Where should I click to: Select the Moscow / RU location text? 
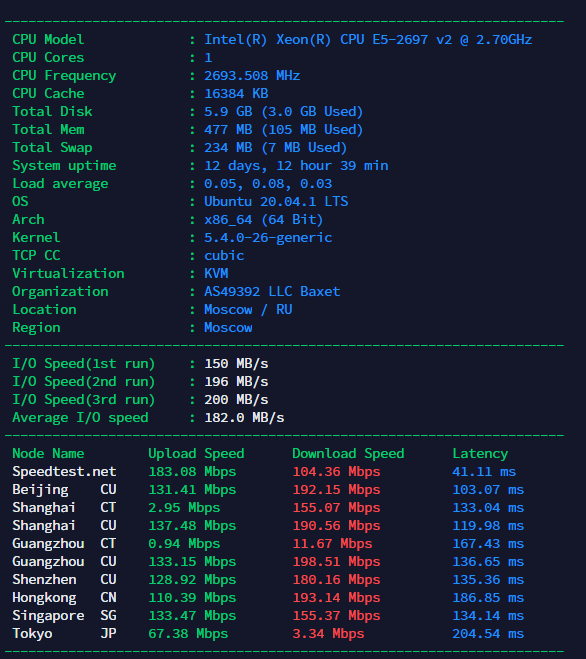pyautogui.click(x=248, y=310)
